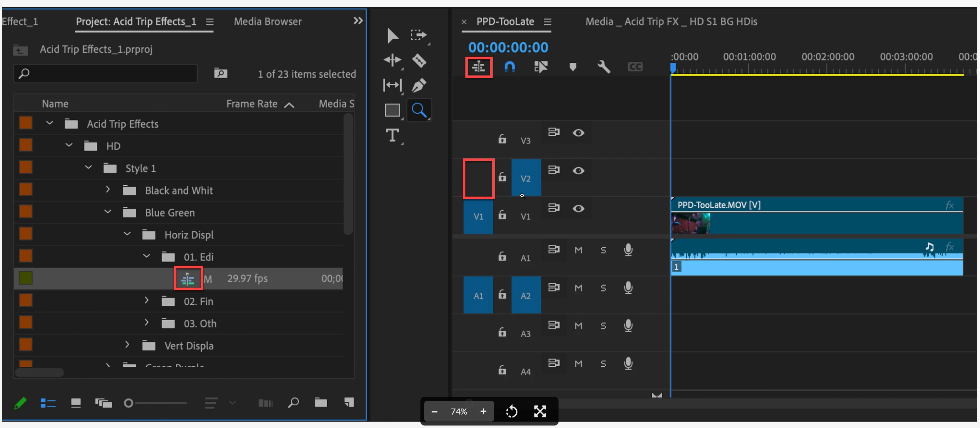Expand the Vert Displa folder
The height and width of the screenshot is (428, 980).
pyautogui.click(x=127, y=345)
